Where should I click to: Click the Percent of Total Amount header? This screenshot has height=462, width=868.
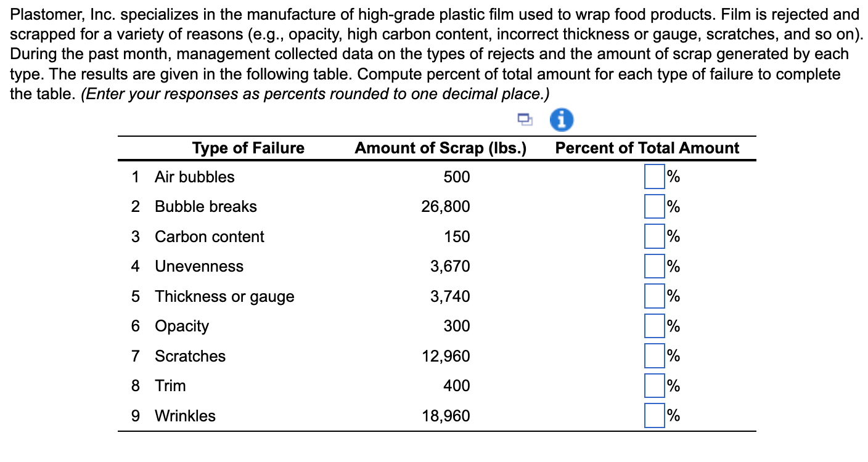(x=647, y=148)
